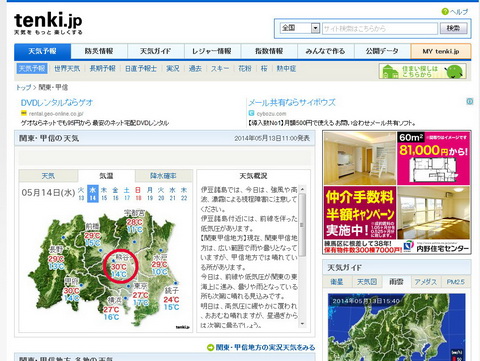480x361 pixels.
Task: Open the 全国 region dropdown
Action: pyautogui.click(x=300, y=28)
